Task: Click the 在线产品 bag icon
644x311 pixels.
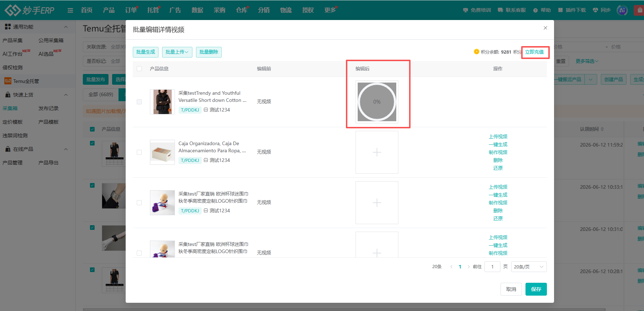Action: click(x=8, y=149)
